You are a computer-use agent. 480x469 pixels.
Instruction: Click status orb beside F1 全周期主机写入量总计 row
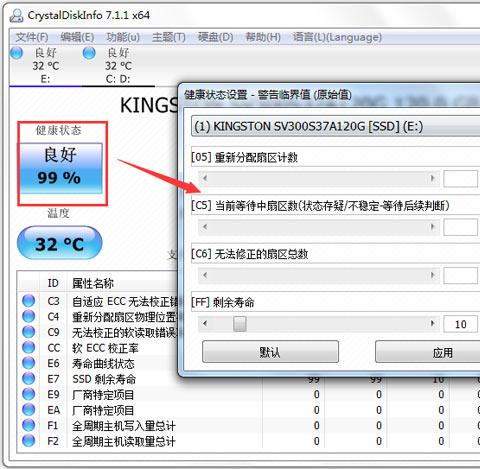29,425
